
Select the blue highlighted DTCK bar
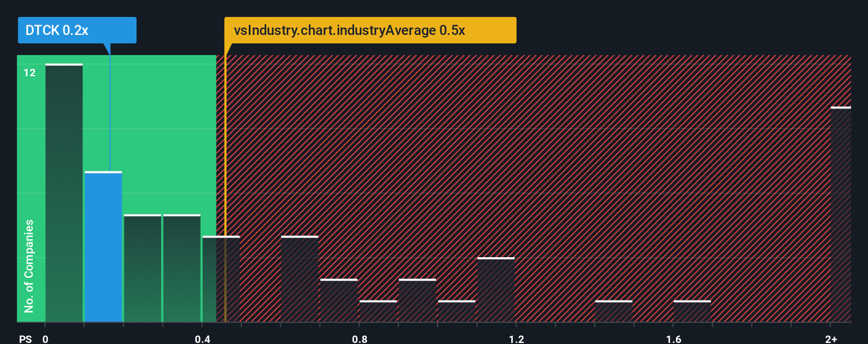[103, 247]
